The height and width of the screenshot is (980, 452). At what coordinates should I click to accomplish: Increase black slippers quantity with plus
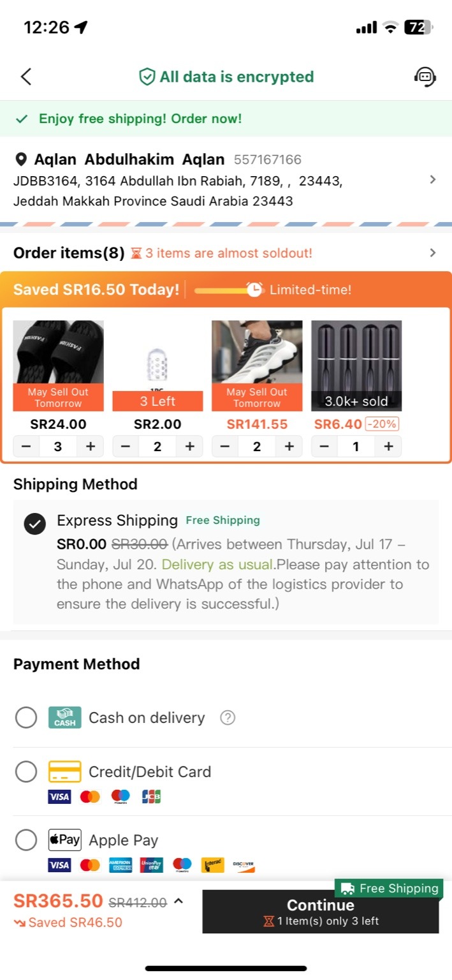[x=91, y=447]
